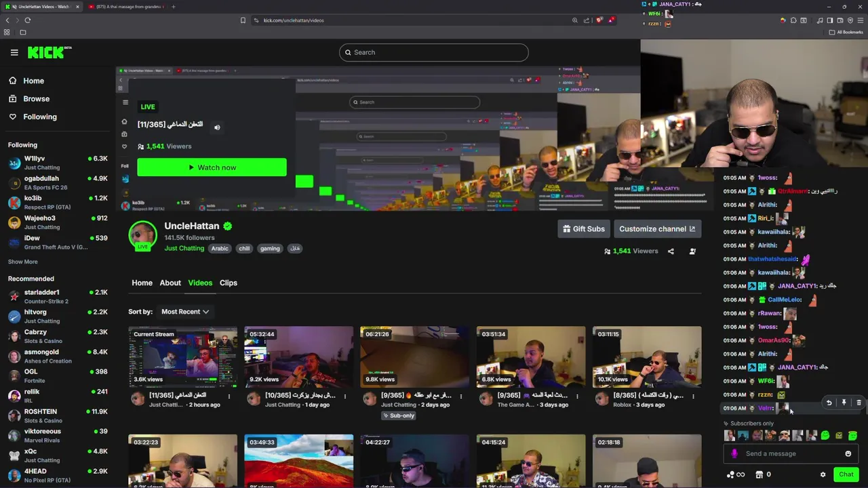
Task: Reload the page
Action: click(27, 20)
